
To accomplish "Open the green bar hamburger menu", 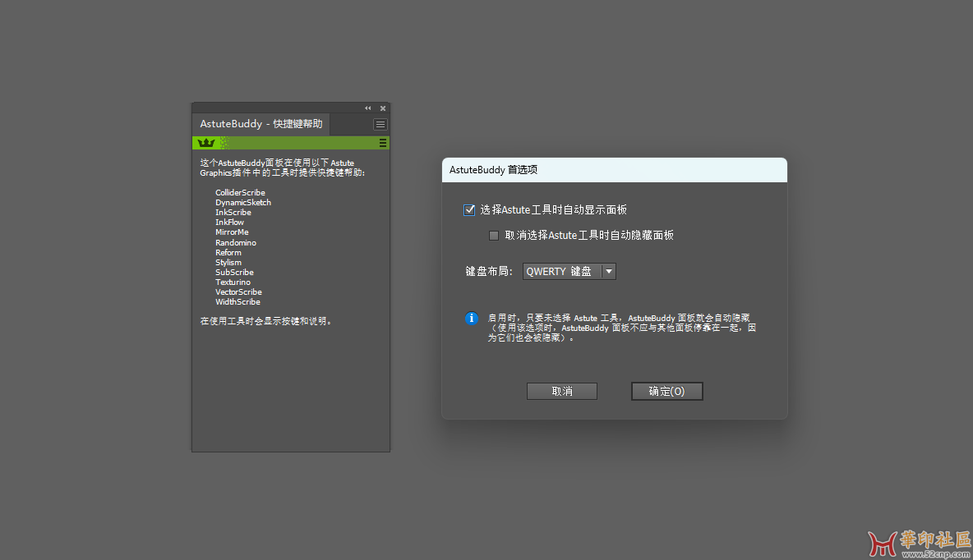I will (x=383, y=143).
